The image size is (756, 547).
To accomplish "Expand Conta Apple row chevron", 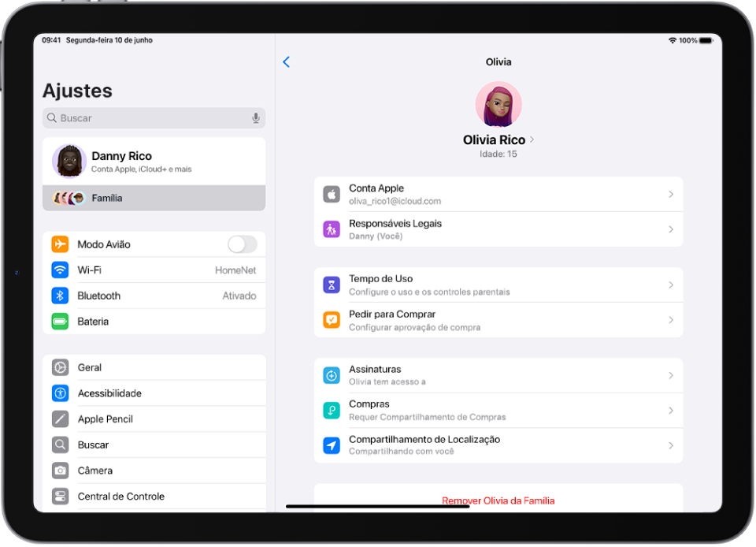I will click(671, 195).
